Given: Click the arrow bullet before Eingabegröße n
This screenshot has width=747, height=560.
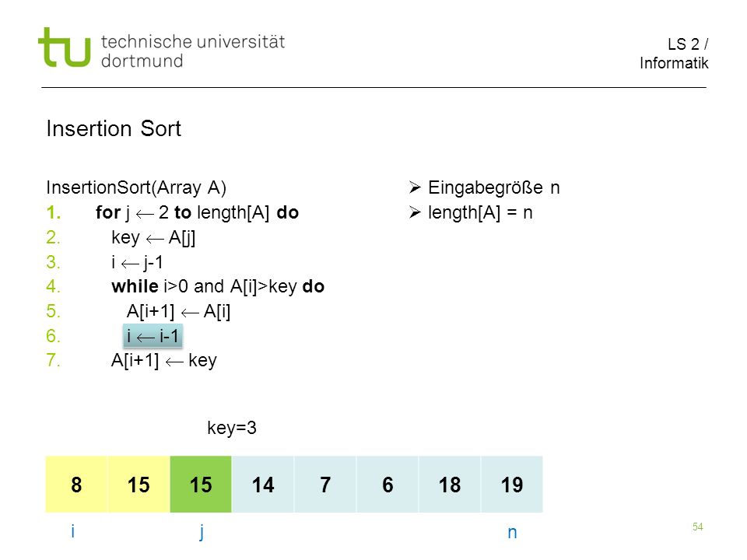Looking at the screenshot, I should pos(415,187).
